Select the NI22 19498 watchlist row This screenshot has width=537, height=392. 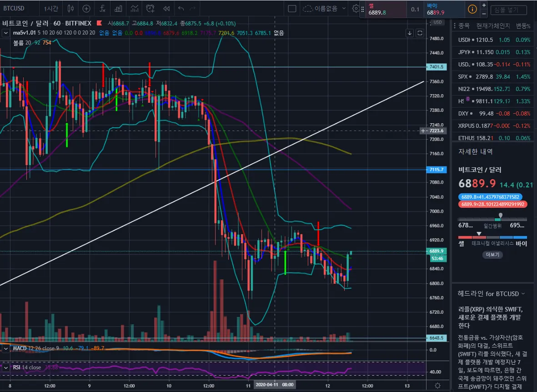(494, 89)
